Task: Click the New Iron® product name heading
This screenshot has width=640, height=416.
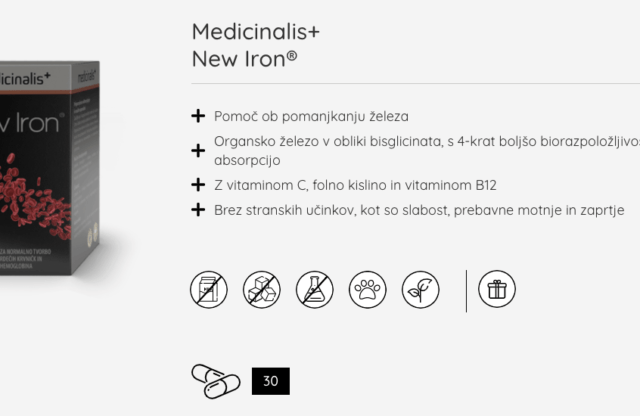Action: [244, 58]
